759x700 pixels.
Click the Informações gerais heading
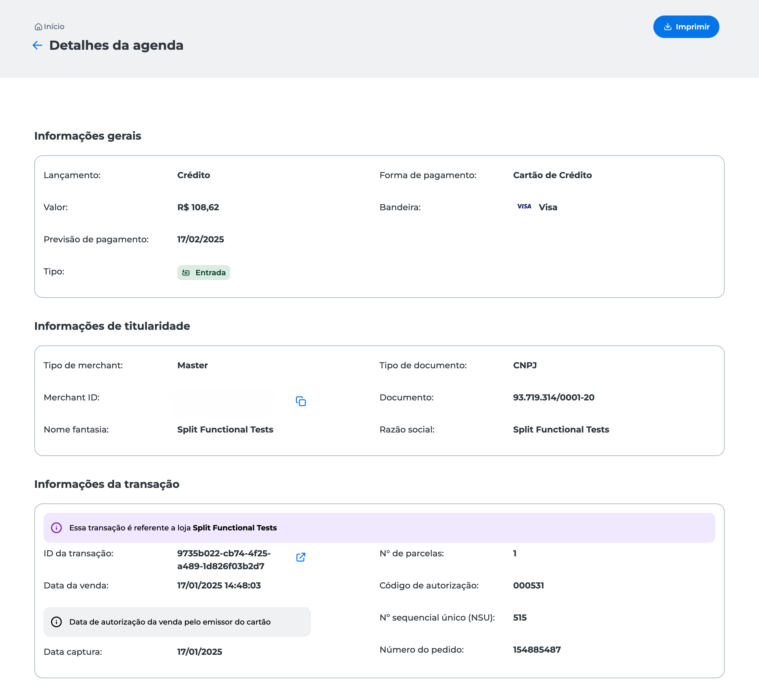[87, 136]
